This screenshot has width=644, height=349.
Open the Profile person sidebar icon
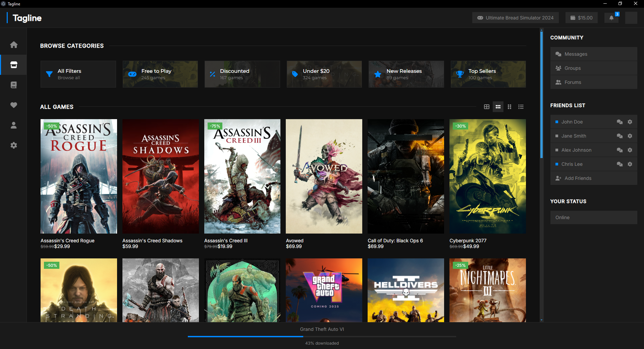pos(13,125)
